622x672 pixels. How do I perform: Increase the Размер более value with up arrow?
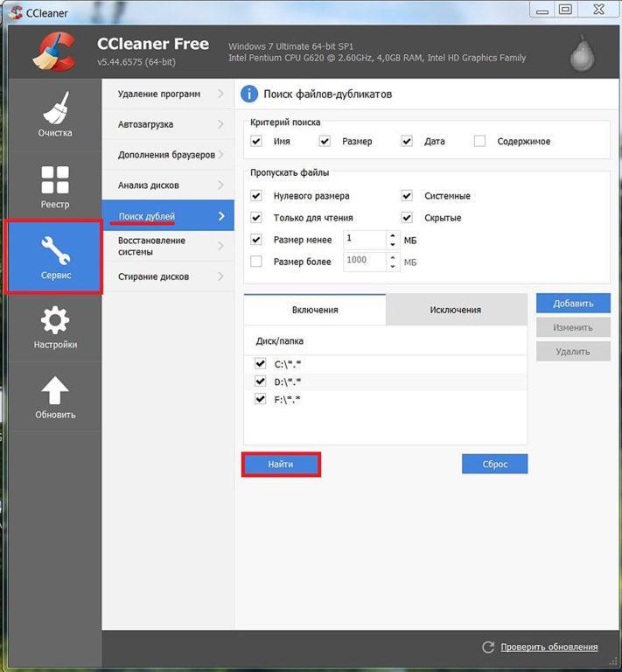click(x=393, y=257)
